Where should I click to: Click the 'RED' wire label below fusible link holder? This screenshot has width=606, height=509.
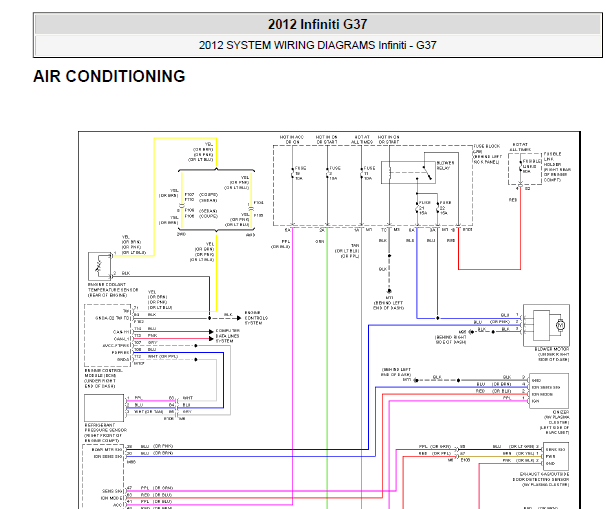512,200
